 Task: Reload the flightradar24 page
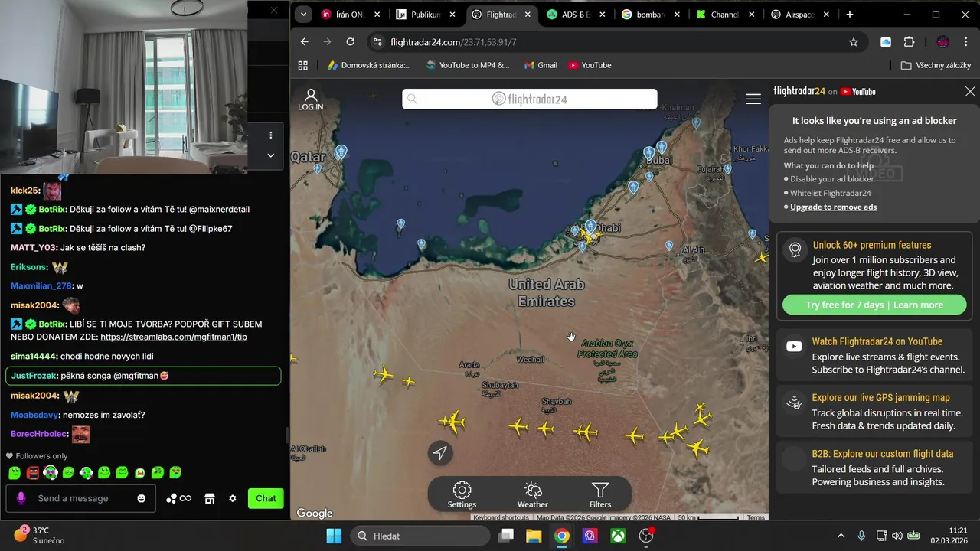(351, 42)
